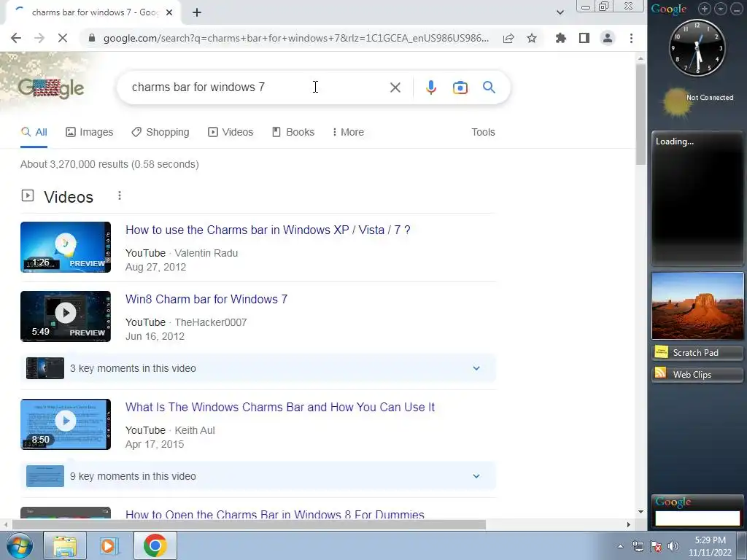Open search Tools options
Screen dimensions: 747x560
click(483, 132)
